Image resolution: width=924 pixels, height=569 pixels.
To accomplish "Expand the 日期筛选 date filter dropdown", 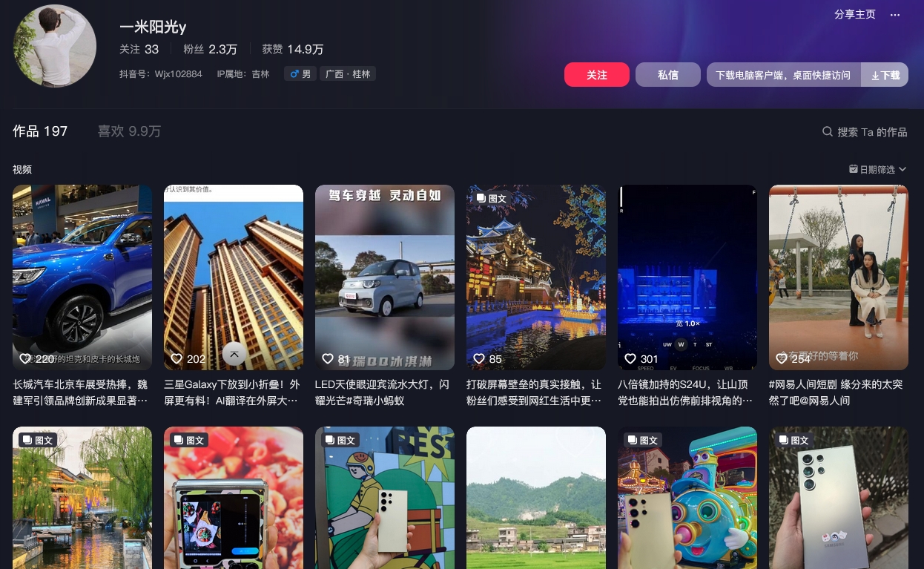I will pyautogui.click(x=878, y=169).
